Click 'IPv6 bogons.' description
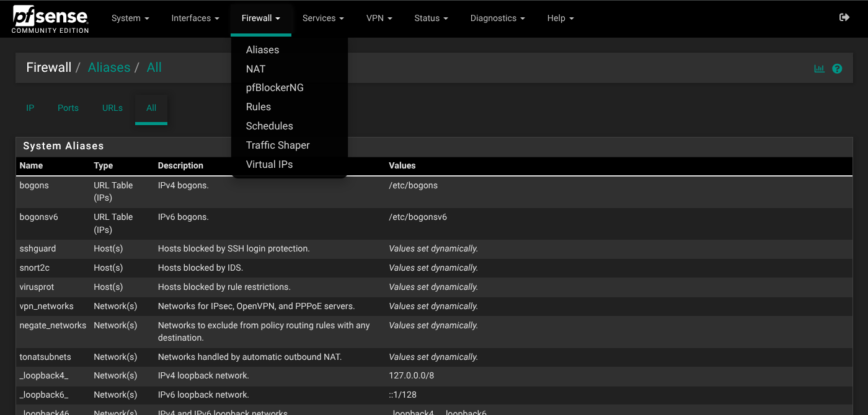 (x=183, y=217)
